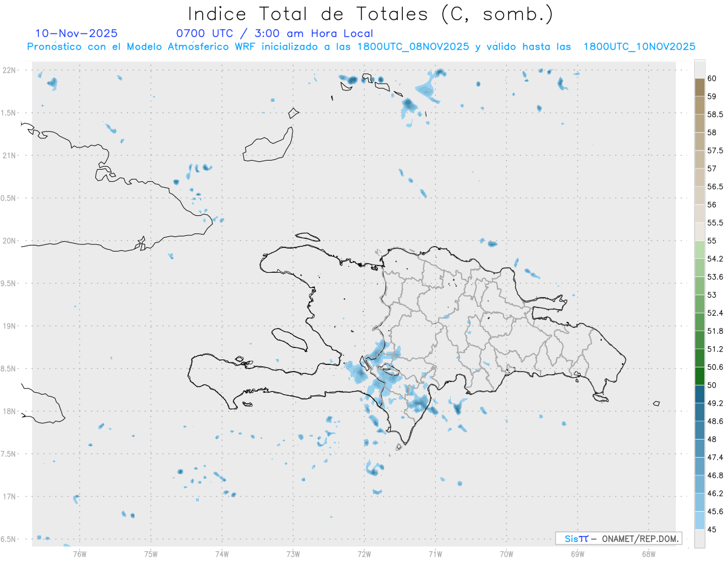Click the '73W' longitude label
728x562 pixels.
pyautogui.click(x=293, y=554)
